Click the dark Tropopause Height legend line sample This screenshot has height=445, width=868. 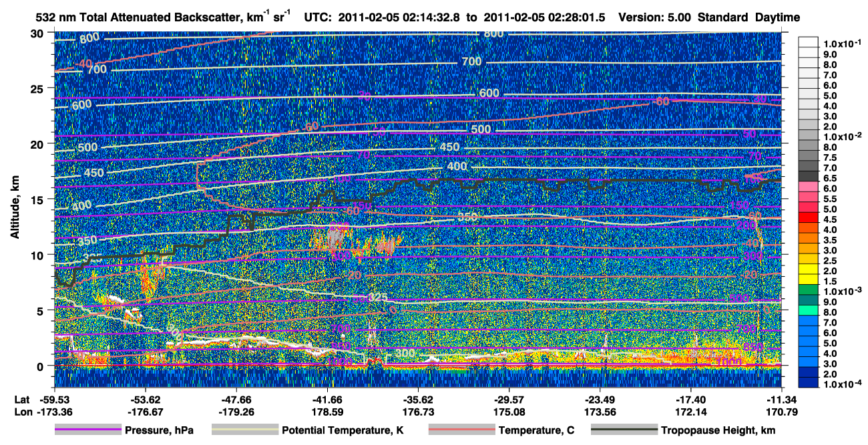click(625, 430)
